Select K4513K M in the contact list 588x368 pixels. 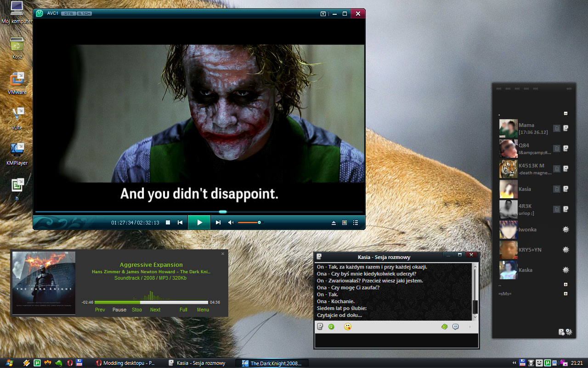pyautogui.click(x=534, y=169)
